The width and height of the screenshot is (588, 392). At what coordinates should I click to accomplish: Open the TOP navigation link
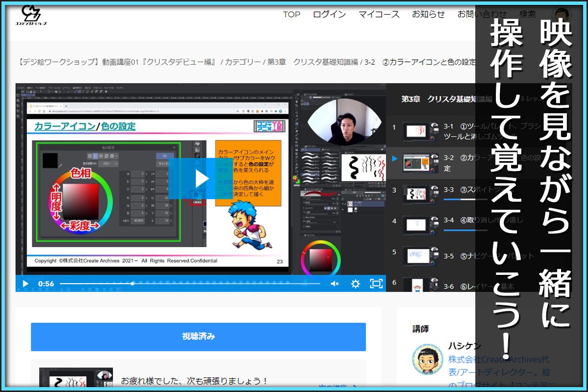tap(292, 14)
